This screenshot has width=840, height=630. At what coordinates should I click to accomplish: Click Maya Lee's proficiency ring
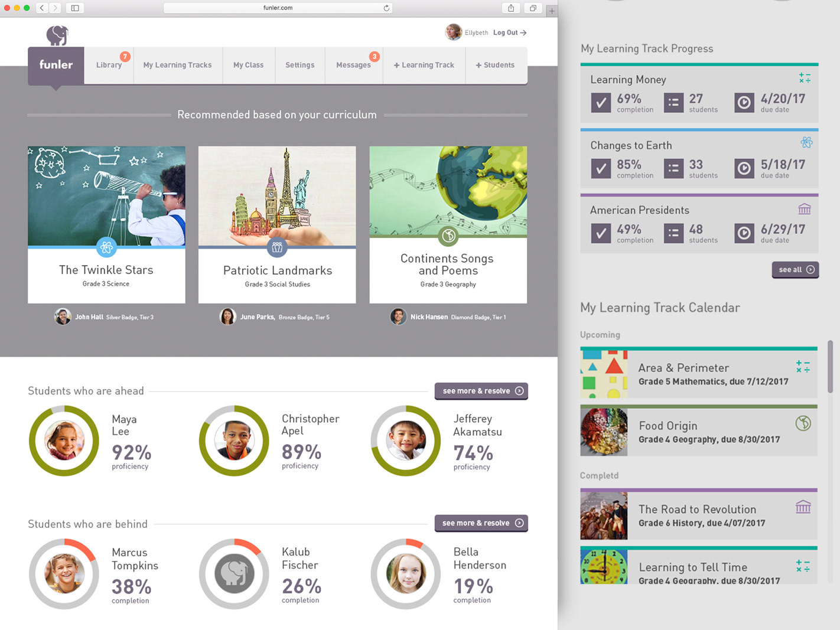pos(64,440)
